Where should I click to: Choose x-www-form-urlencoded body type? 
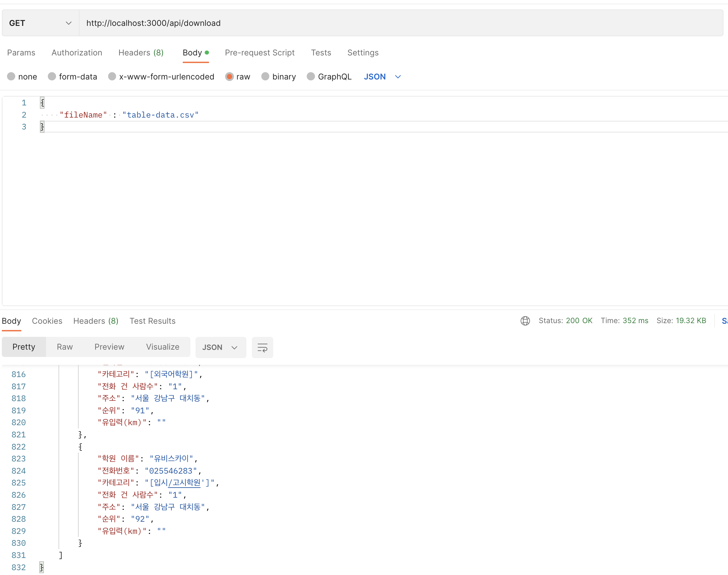[112, 76]
